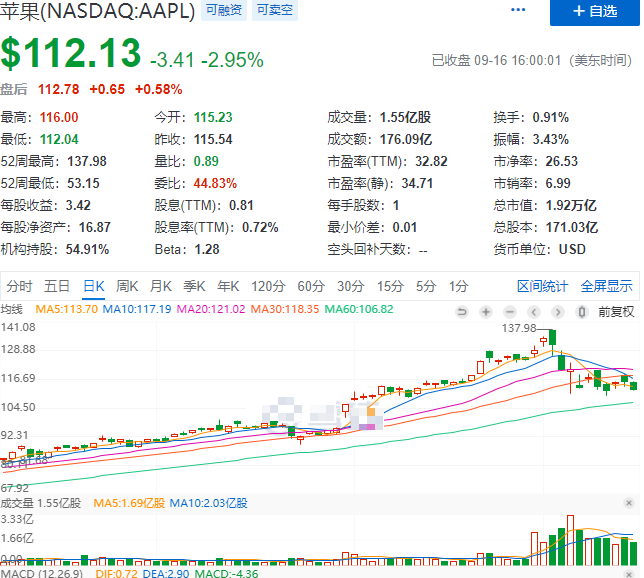Screen dimensions: 644x578
Task: Click the 市盈率(TTM) 32.82 value
Action: pos(431,161)
